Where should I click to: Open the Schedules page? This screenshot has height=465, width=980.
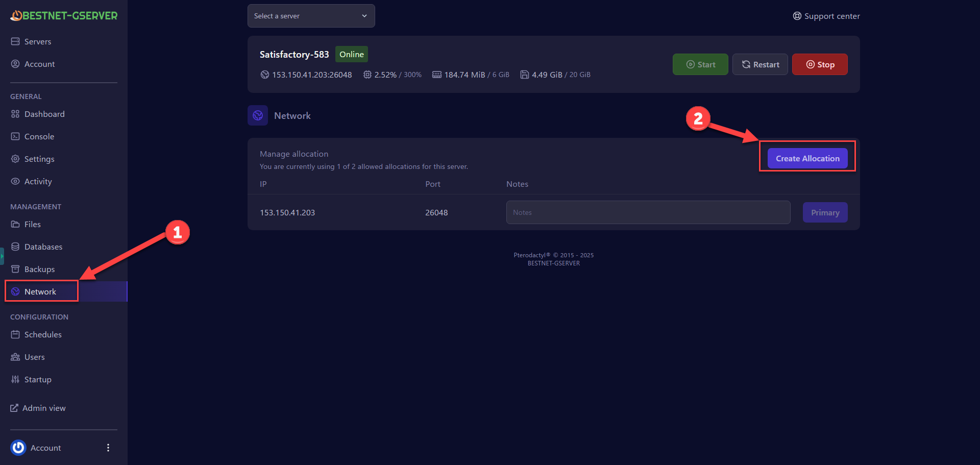tap(43, 334)
